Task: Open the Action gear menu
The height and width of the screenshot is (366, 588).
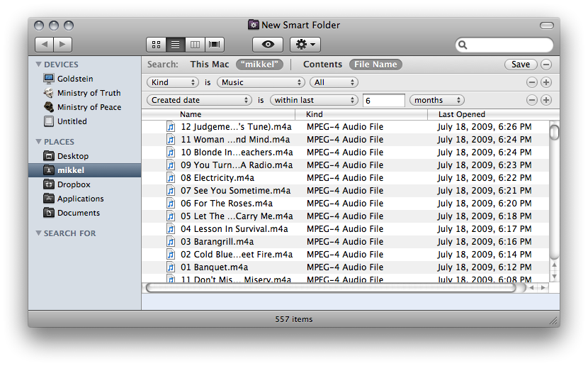Action: coord(305,45)
